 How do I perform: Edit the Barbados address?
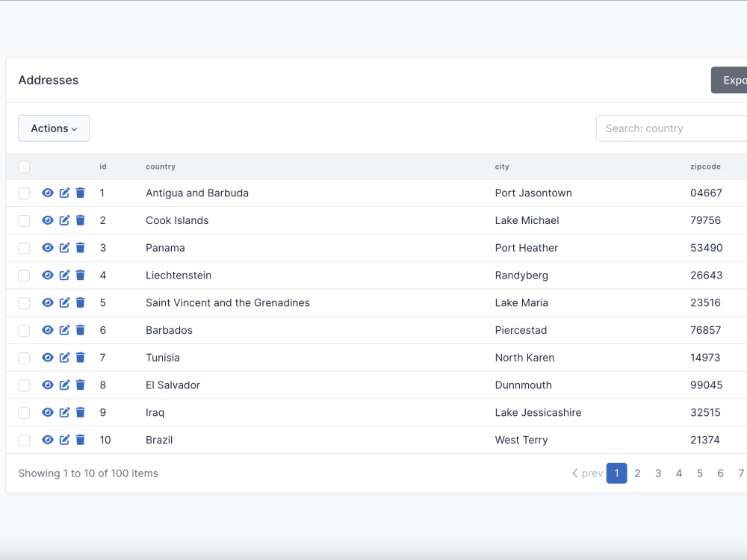(64, 330)
